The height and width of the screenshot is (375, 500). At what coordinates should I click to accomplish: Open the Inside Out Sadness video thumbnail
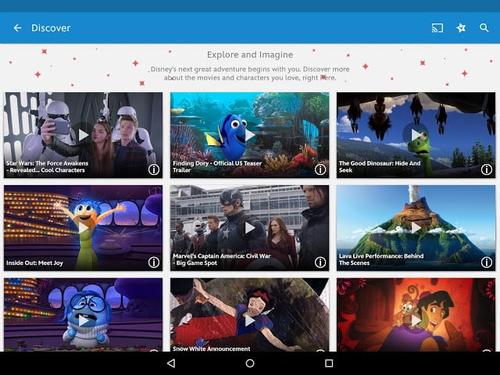click(83, 315)
